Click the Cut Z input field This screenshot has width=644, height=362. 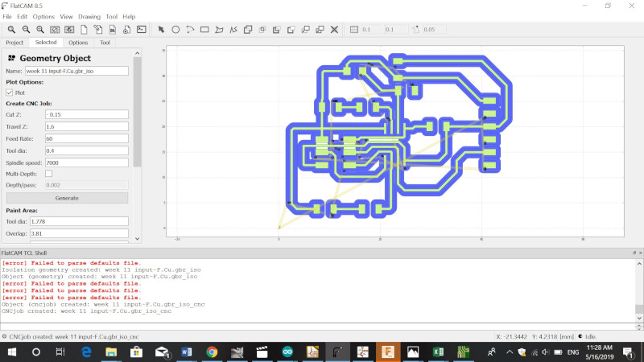pos(87,114)
